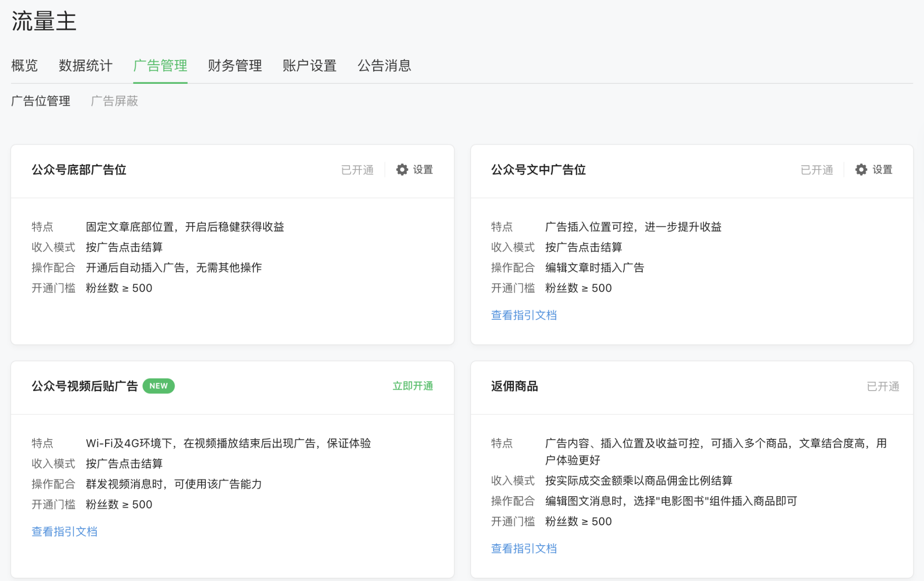
Task: Click 按广告点击结算 in 公众号视频后贴广告 card
Action: 124,464
